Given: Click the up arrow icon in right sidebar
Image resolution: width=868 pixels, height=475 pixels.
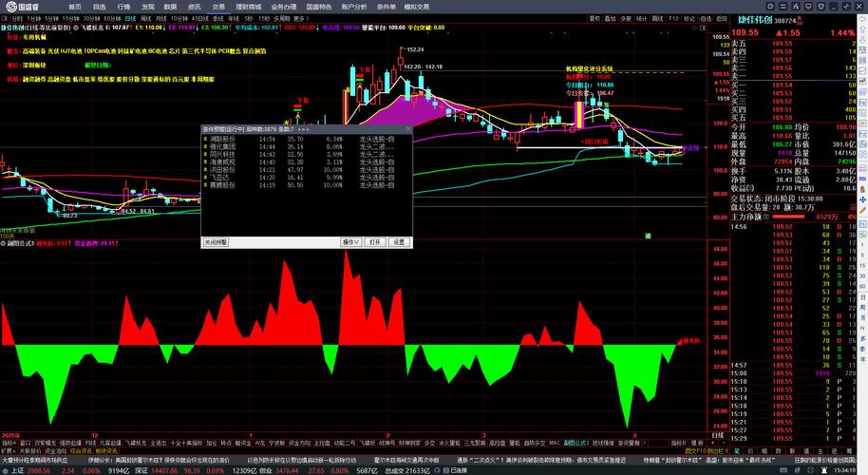Looking at the screenshot, I should coord(862,28).
